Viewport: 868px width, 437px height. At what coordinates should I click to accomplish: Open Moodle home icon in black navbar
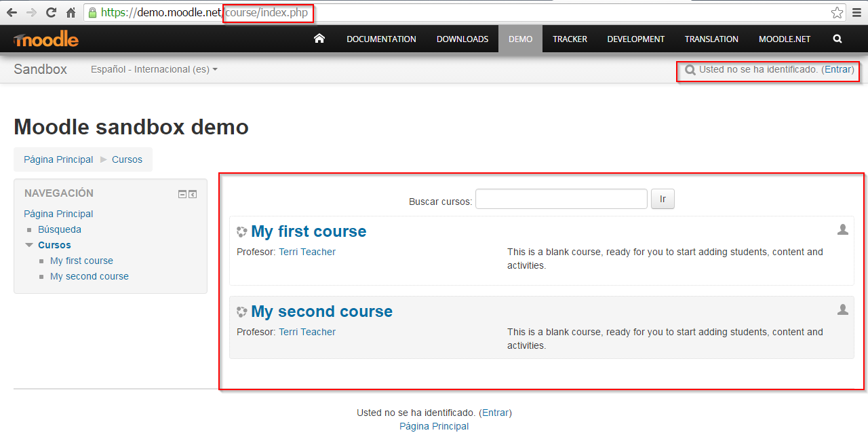319,39
